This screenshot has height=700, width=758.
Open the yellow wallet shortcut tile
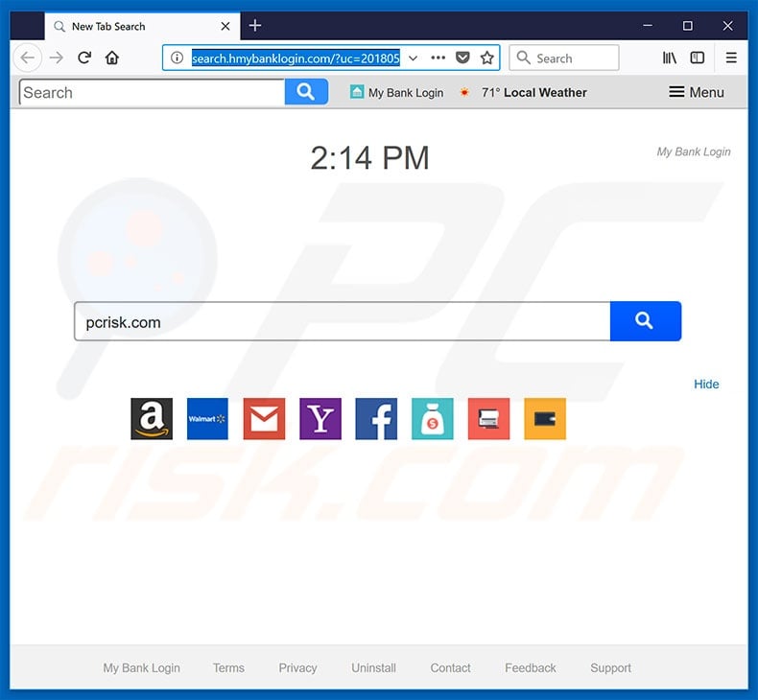pyautogui.click(x=545, y=419)
